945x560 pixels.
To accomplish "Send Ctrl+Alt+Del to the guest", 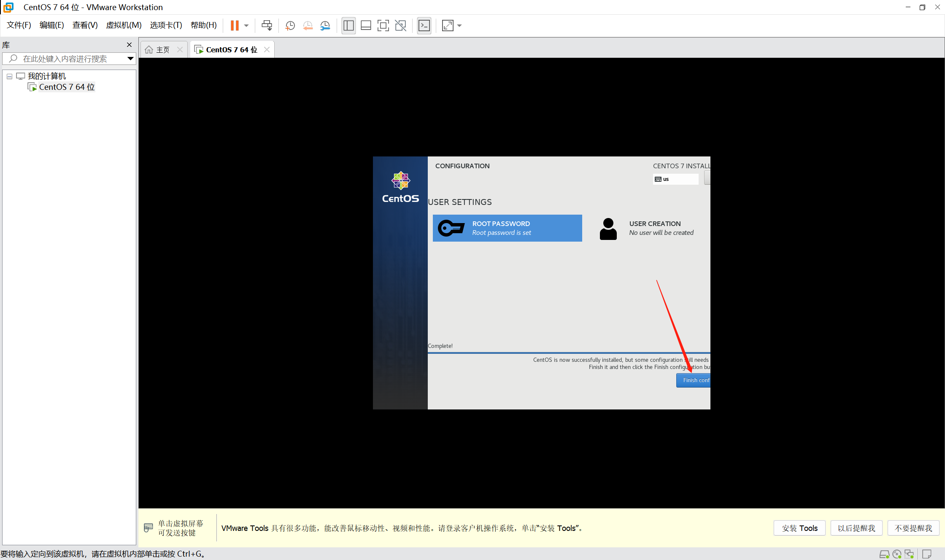I will tap(267, 25).
